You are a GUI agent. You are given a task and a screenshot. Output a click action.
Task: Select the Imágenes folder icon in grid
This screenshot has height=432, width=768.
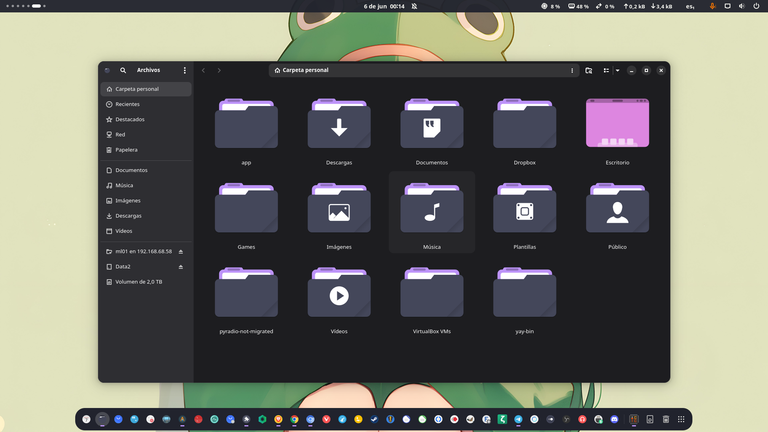(x=339, y=208)
